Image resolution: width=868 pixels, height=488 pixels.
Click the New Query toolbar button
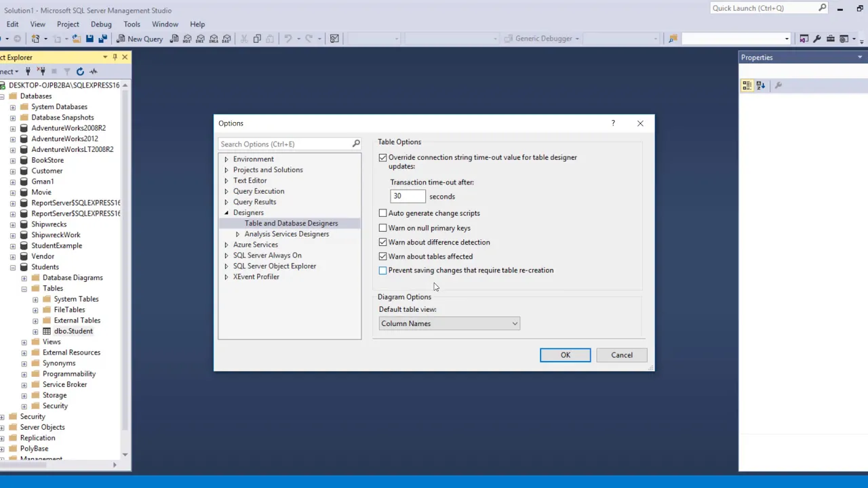point(140,39)
